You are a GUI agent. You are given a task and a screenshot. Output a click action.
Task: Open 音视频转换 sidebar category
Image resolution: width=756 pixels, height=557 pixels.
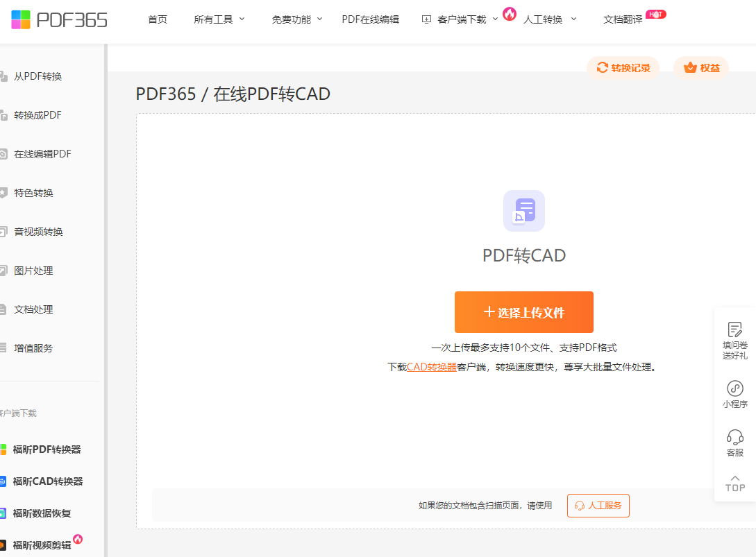[38, 232]
